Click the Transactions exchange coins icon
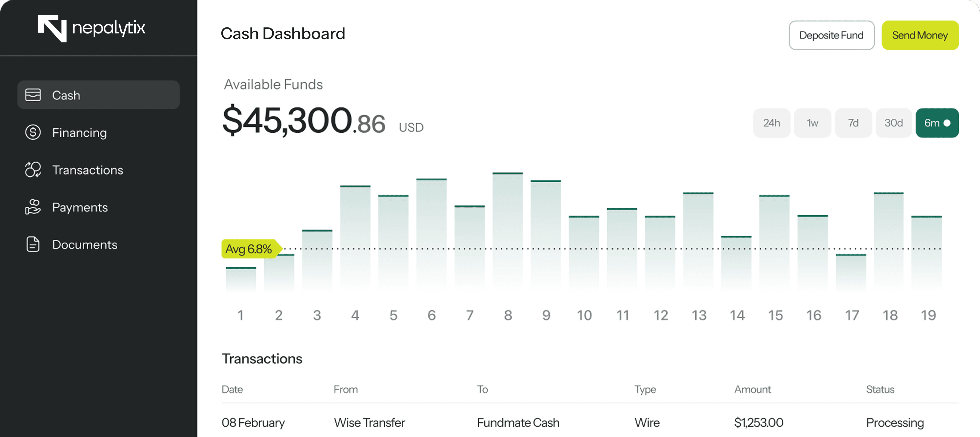This screenshot has height=437, width=980. click(33, 170)
